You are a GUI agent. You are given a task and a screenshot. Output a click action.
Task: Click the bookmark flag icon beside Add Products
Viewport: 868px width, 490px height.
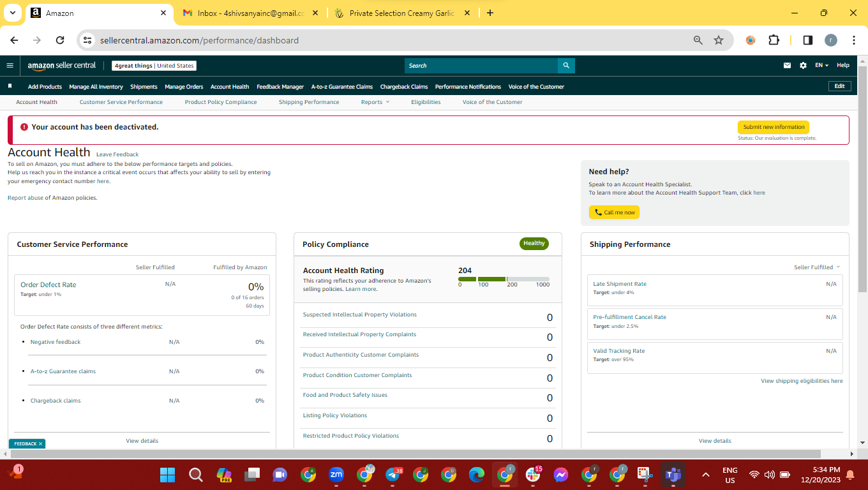click(x=10, y=86)
